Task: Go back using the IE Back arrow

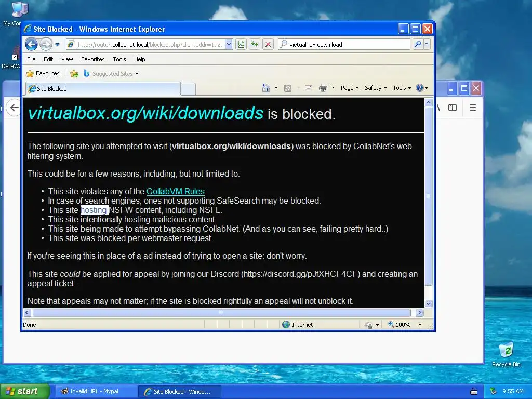Action: click(x=31, y=45)
